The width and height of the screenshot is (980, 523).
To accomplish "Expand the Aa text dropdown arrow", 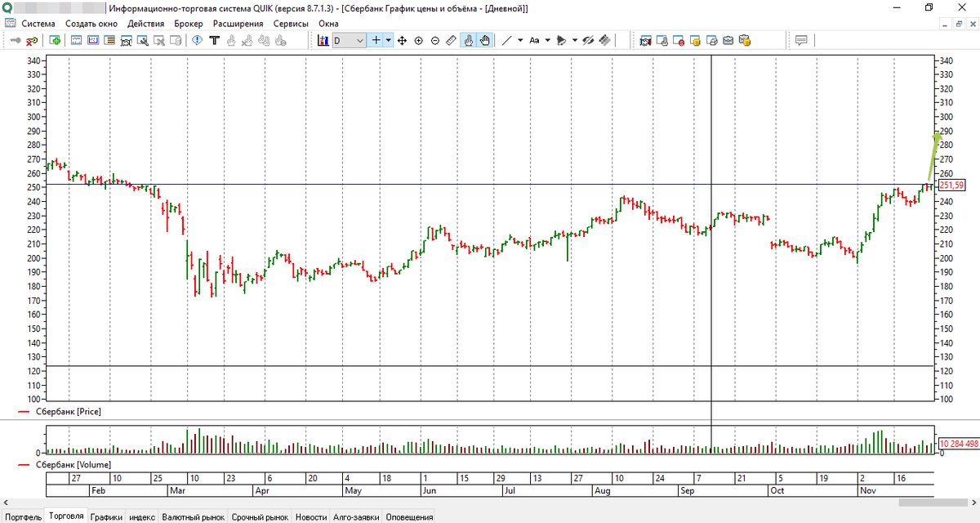I will point(547,40).
